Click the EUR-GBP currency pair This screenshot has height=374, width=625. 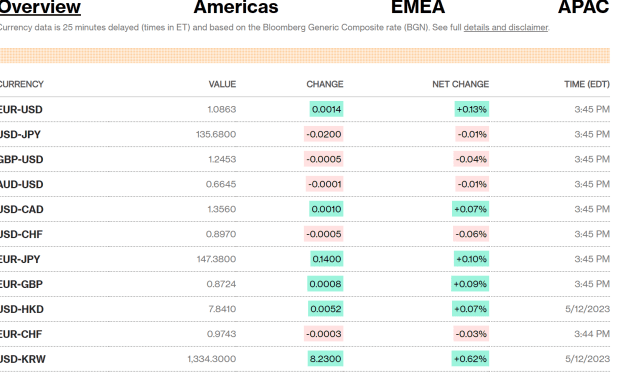21,284
